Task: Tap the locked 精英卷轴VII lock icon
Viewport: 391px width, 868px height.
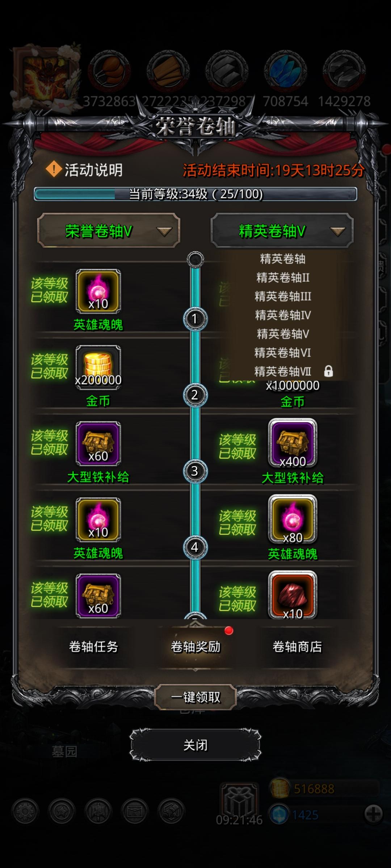Action: click(328, 371)
